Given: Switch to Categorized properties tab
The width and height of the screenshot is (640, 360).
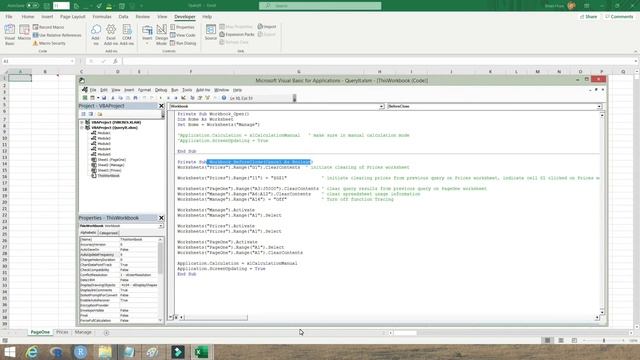Looking at the screenshot, I should click(x=109, y=233).
